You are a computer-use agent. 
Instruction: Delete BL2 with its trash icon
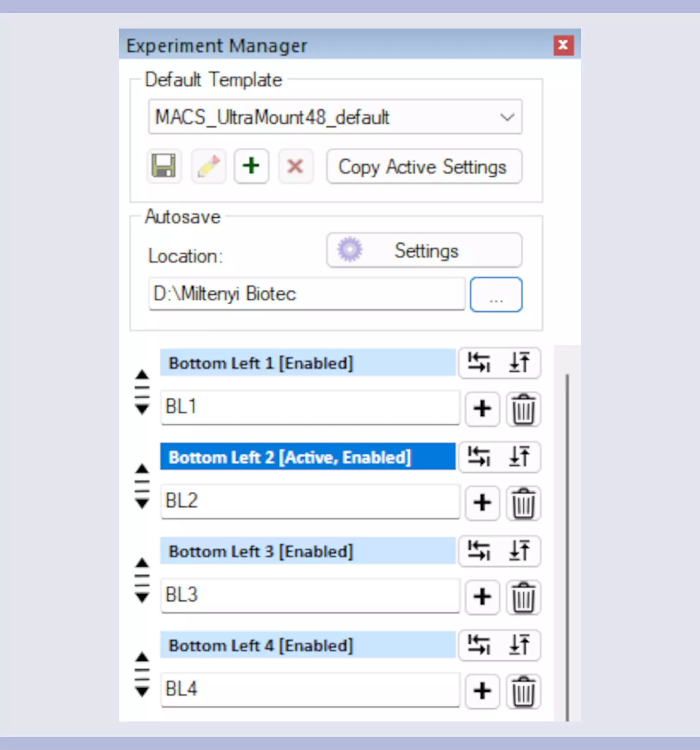click(523, 503)
